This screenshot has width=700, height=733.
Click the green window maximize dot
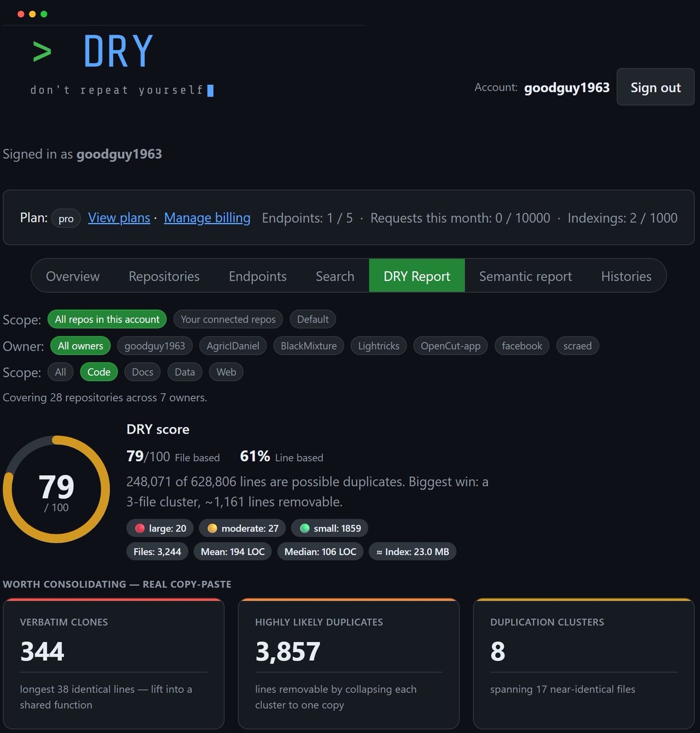tap(44, 14)
